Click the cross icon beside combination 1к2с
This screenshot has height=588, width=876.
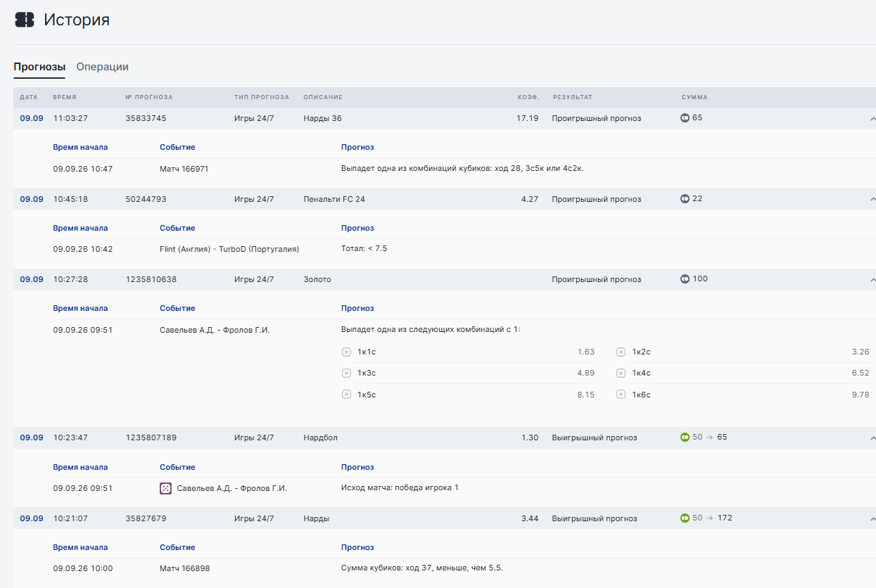pos(621,352)
